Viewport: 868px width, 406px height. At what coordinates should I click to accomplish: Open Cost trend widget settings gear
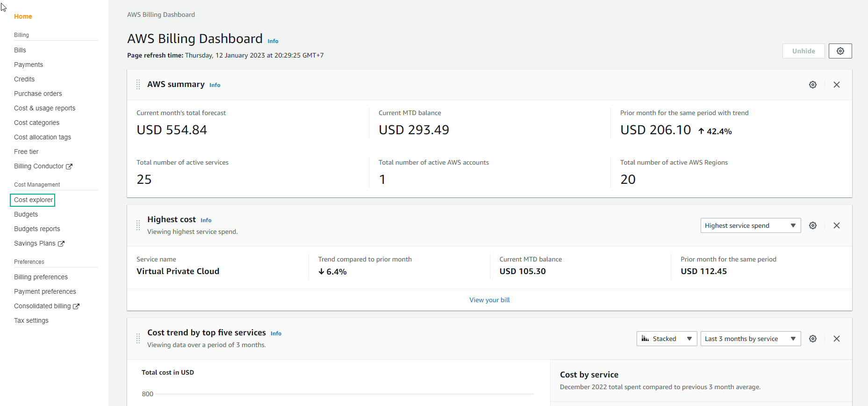tap(813, 339)
